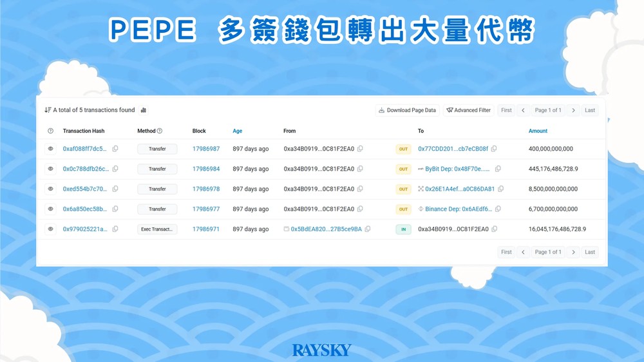Open block 17986984
644x362 pixels.
[x=206, y=169]
